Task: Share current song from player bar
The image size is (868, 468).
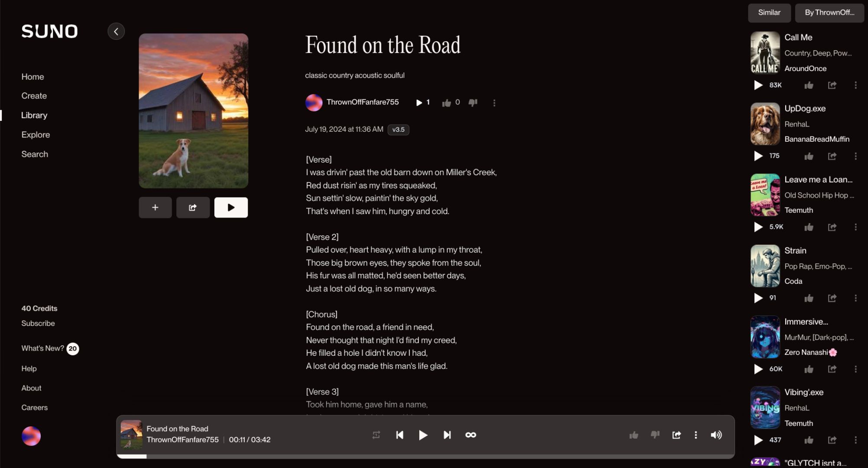Action: pos(677,435)
